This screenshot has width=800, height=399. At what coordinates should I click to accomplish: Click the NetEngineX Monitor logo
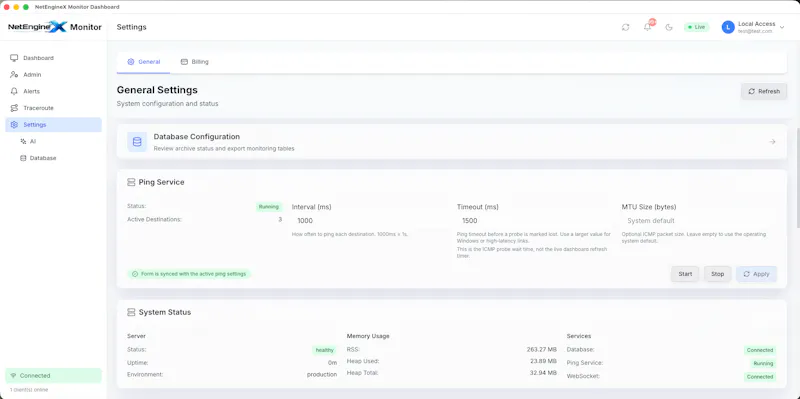55,27
